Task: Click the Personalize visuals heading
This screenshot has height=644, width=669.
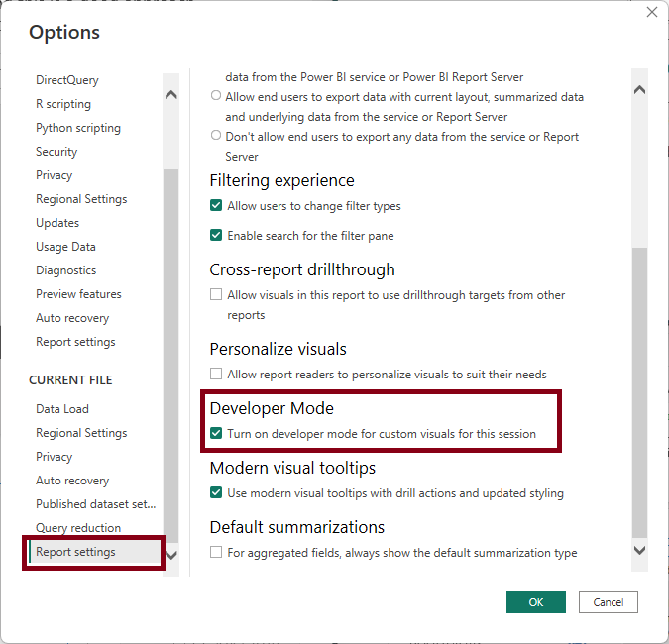Action: point(279,350)
